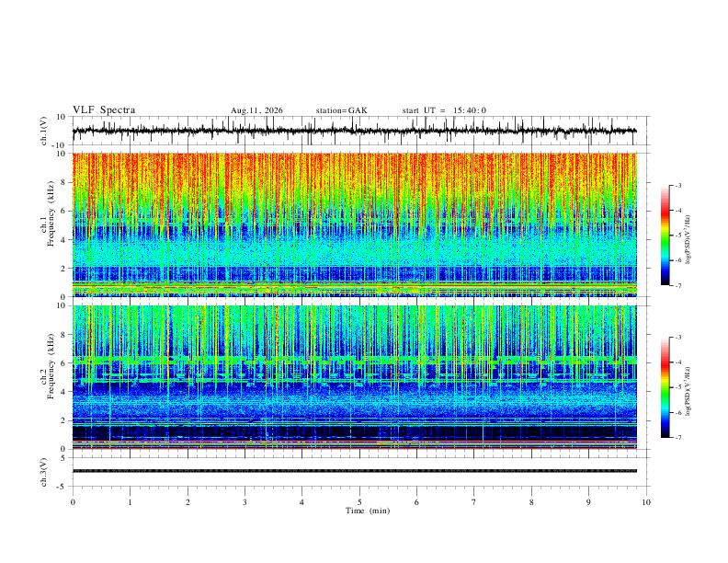
Task: Click the Aug.11, 2026 date label
Action: 256,110
